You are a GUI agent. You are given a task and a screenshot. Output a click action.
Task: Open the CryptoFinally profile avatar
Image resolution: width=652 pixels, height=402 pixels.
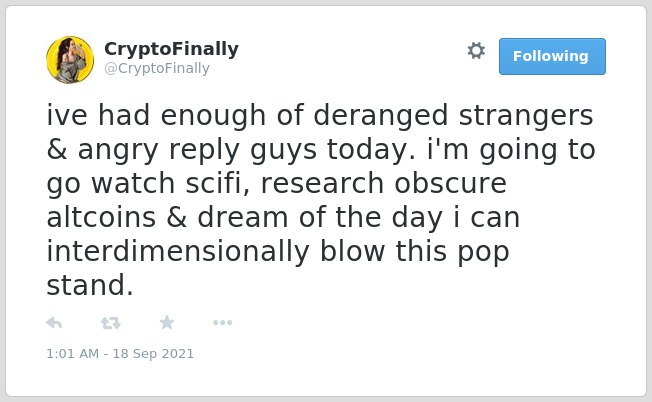click(x=70, y=60)
